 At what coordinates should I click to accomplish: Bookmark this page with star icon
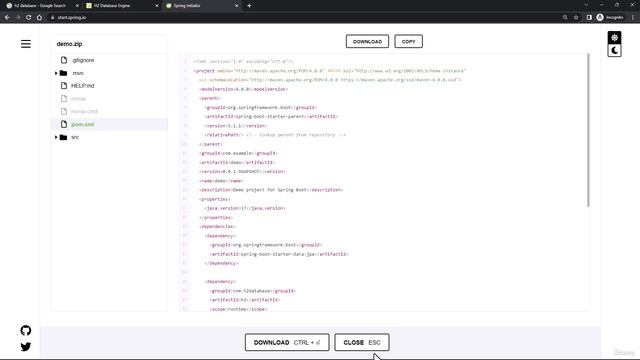(x=576, y=18)
